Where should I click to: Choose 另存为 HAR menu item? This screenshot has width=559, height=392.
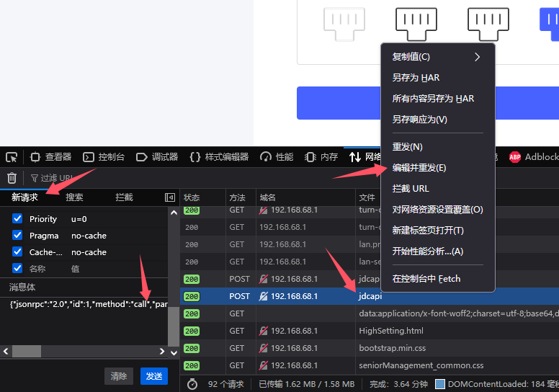click(438, 78)
